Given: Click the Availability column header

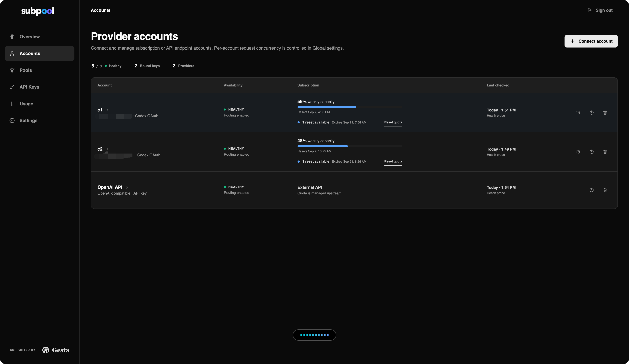Looking at the screenshot, I should 233,85.
